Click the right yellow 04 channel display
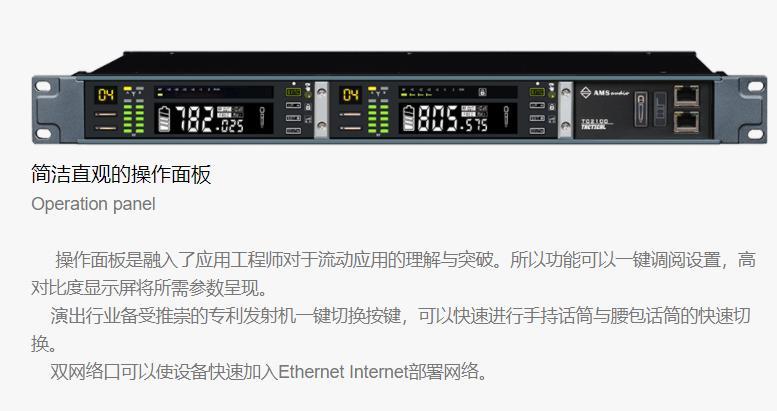The image size is (777, 411). (x=351, y=95)
